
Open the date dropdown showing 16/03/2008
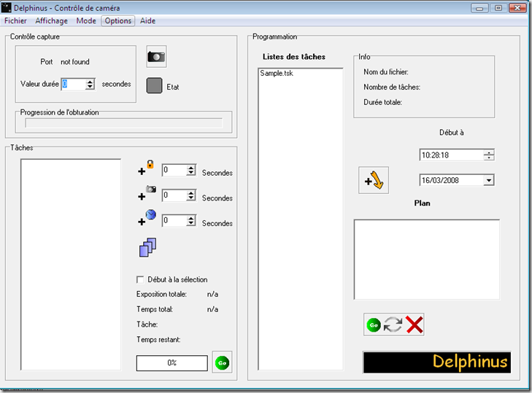click(x=488, y=180)
